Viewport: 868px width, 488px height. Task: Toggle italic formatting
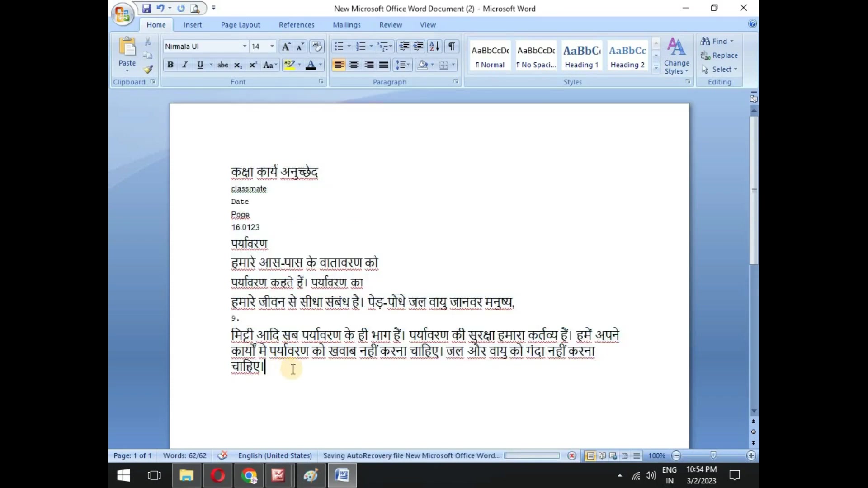(x=185, y=65)
